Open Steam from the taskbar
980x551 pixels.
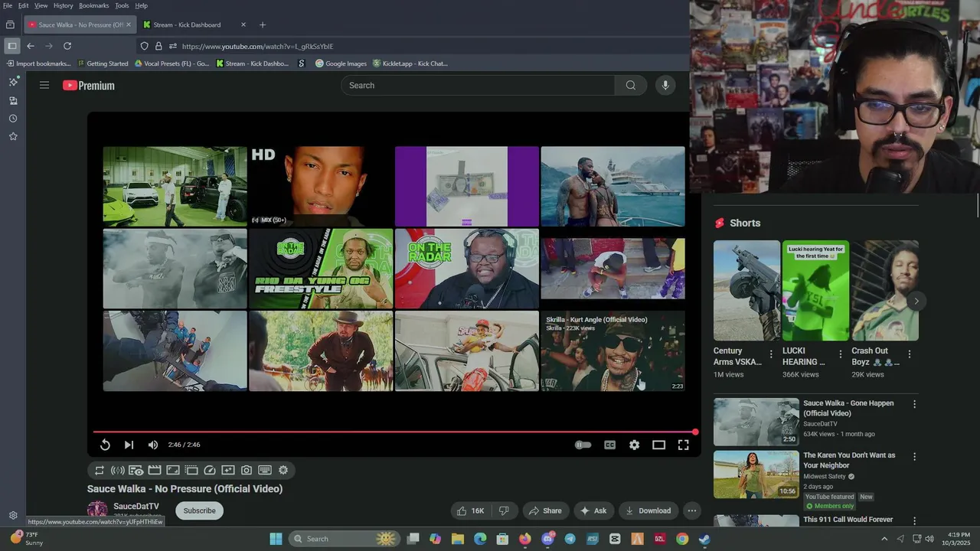[x=704, y=539]
